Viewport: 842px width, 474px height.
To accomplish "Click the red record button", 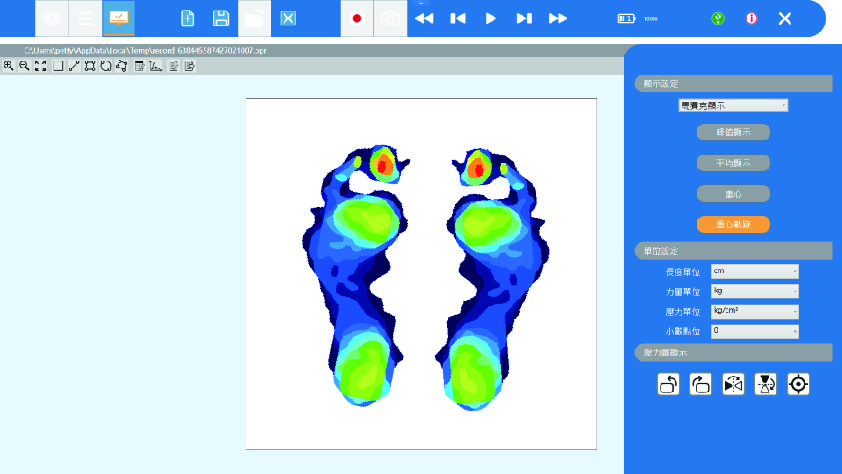I will click(x=357, y=19).
